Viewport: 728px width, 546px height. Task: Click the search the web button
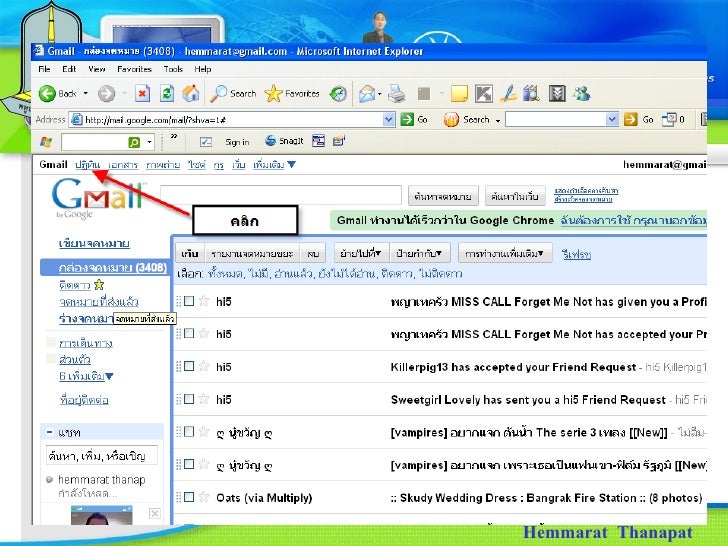click(x=515, y=196)
